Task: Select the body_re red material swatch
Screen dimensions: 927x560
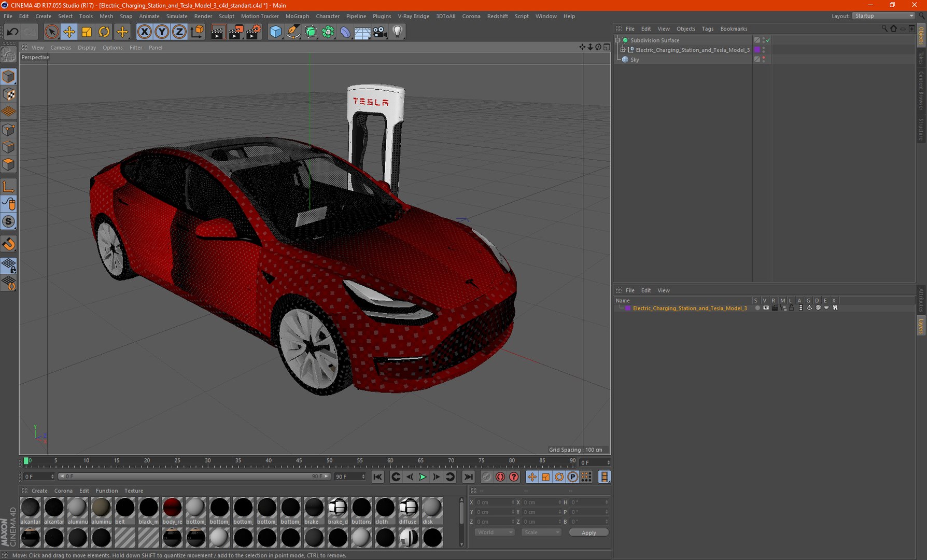Action: (x=172, y=508)
